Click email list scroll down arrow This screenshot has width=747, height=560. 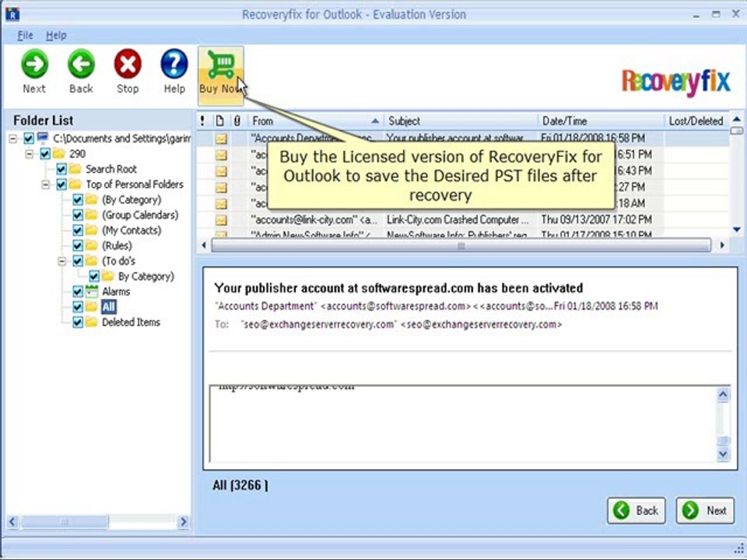click(x=737, y=229)
